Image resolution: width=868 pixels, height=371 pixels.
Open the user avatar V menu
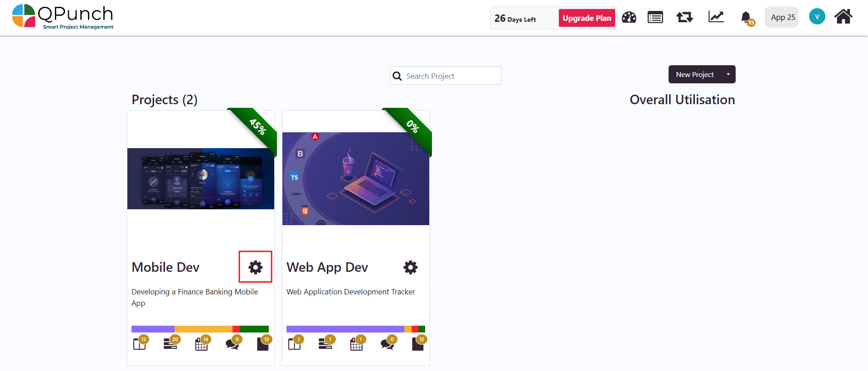tap(817, 17)
